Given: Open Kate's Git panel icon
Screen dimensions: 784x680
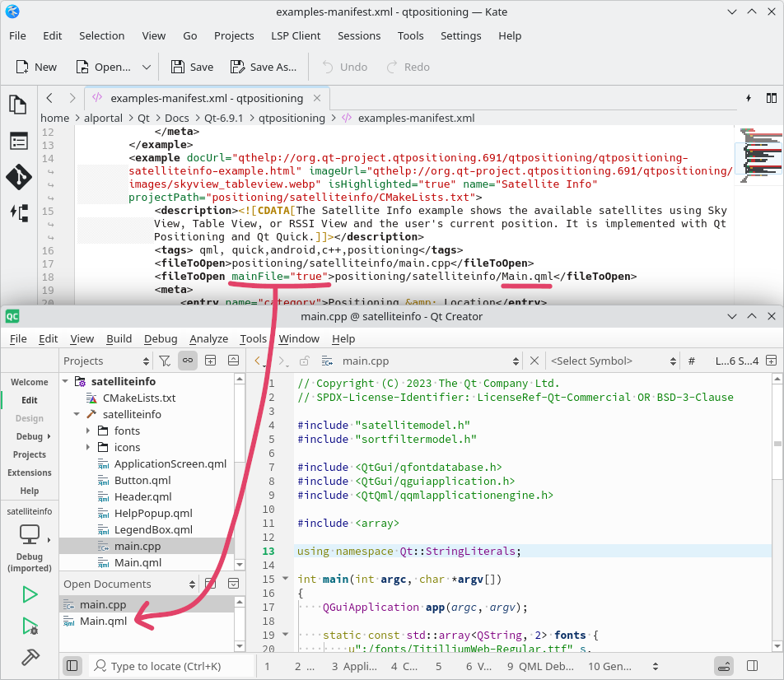Looking at the screenshot, I should pyautogui.click(x=19, y=177).
